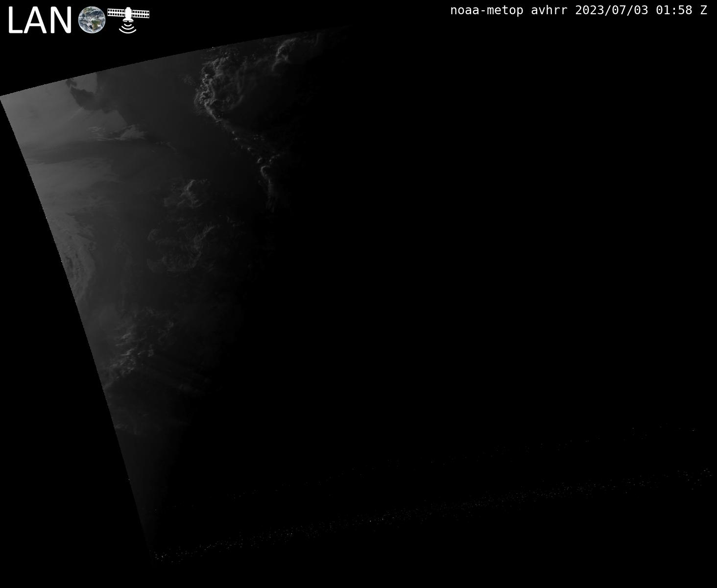This screenshot has width=717, height=588.
Task: Click the '01:58 Z' time text
Action: [x=681, y=10]
